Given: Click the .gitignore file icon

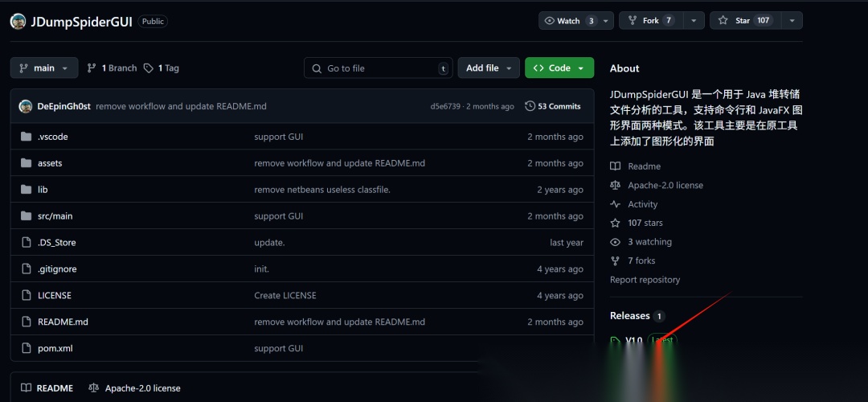Looking at the screenshot, I should [26, 269].
